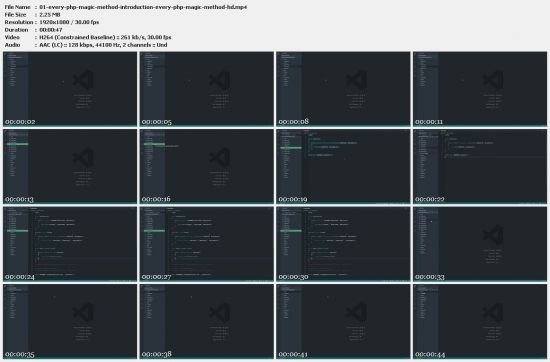Choose the 00:00:33 frame
The height and width of the screenshot is (362, 550).
(480, 244)
